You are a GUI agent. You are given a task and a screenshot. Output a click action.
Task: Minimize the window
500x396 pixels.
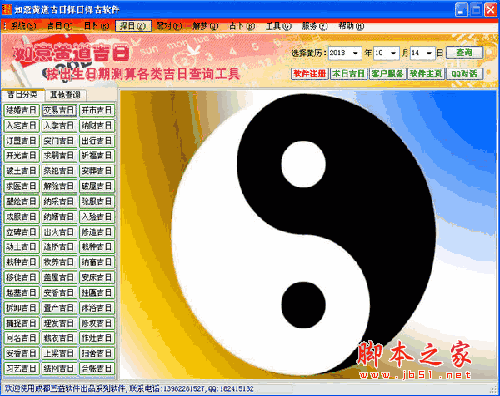[x=461, y=9]
